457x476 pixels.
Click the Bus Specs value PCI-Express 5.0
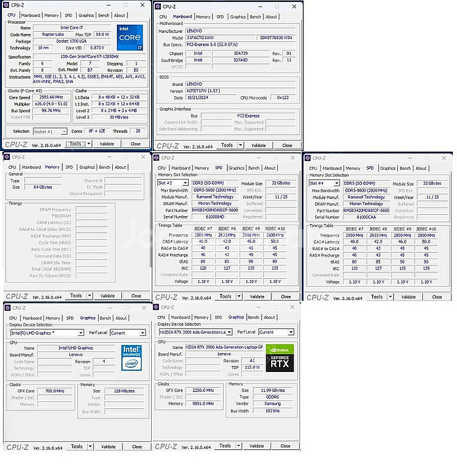point(240,44)
